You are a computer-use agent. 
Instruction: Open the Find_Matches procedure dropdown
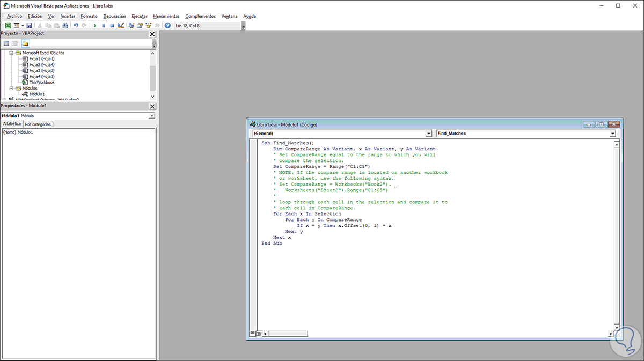click(612, 134)
